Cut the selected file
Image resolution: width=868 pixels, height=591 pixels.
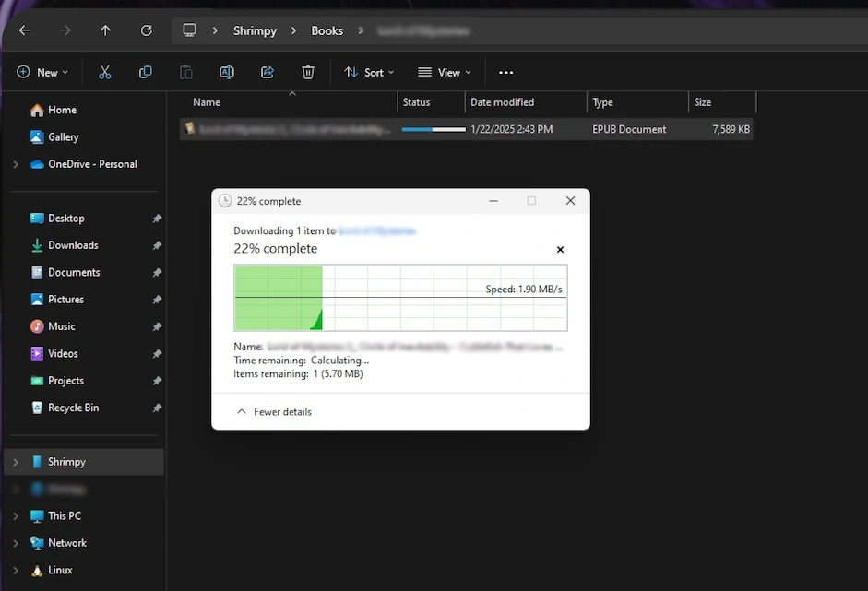point(104,72)
